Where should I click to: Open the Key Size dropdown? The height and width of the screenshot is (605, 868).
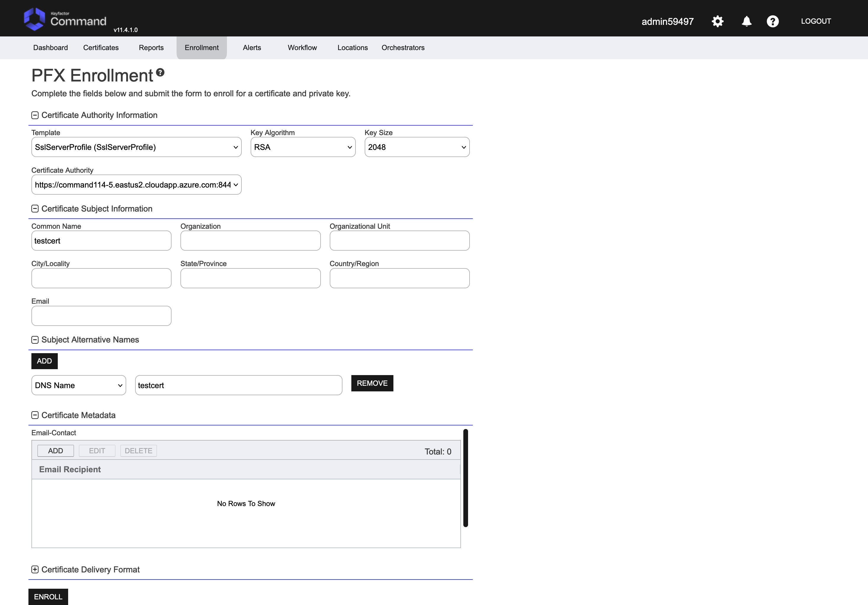417,147
